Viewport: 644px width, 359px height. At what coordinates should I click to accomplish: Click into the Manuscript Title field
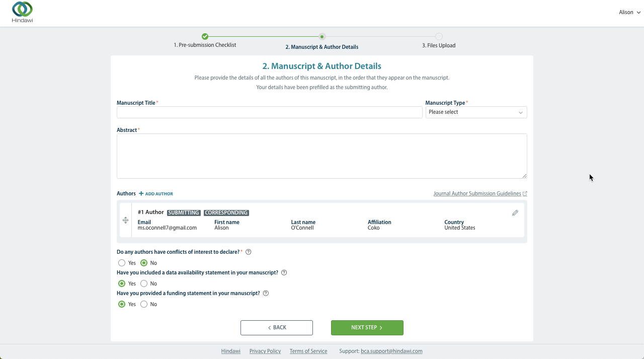[269, 112]
